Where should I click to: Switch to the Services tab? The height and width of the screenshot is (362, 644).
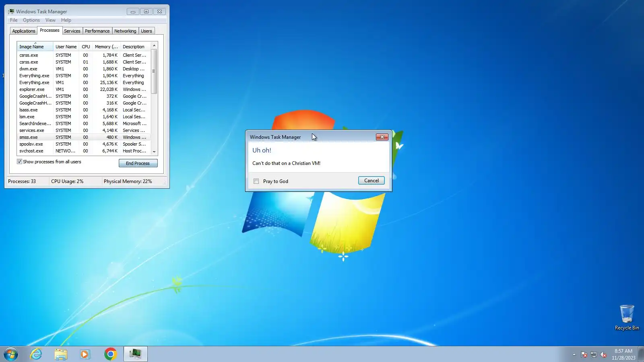coord(72,31)
